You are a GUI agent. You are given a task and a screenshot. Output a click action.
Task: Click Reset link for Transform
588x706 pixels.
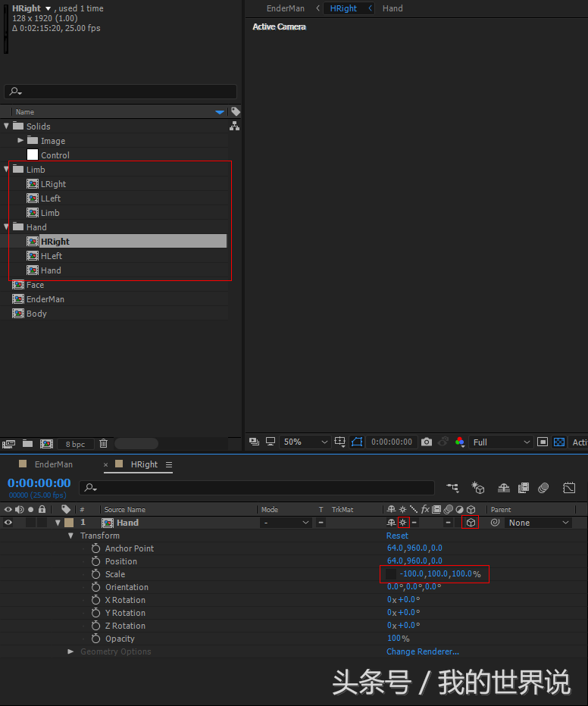point(397,536)
